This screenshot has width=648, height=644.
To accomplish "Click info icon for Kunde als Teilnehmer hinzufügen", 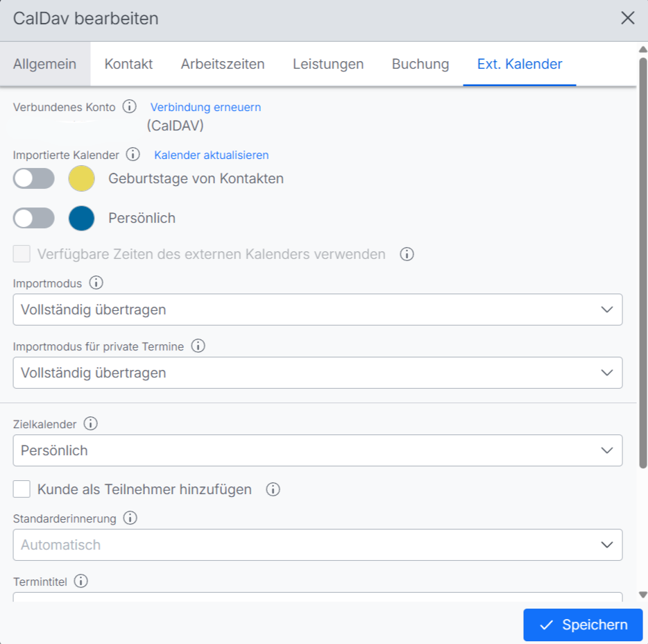I will point(273,489).
